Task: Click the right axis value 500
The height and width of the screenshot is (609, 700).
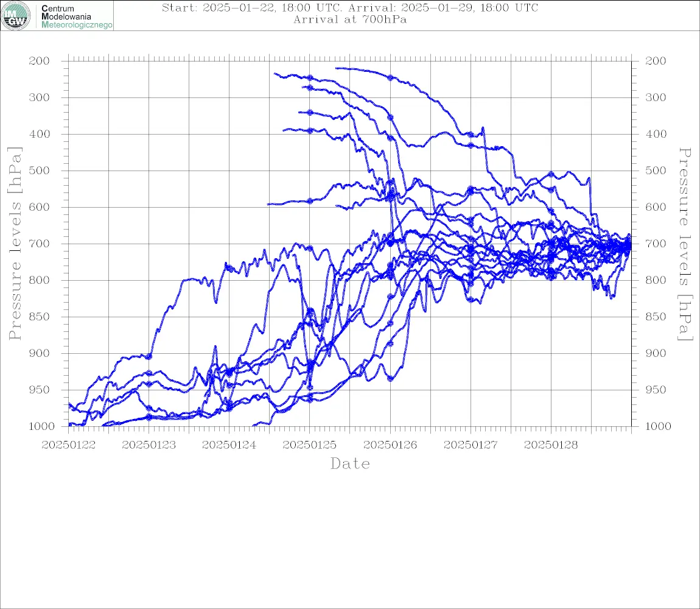Action: click(656, 171)
